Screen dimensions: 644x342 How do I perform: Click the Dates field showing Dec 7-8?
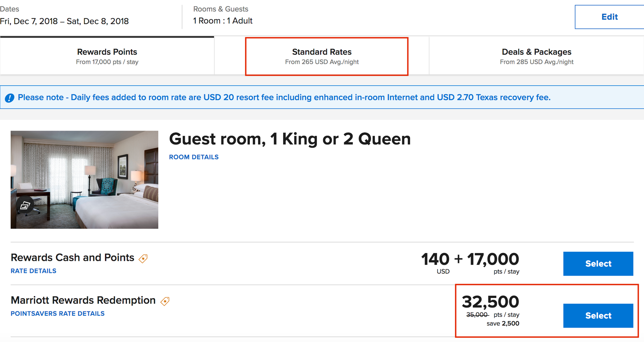coord(64,21)
